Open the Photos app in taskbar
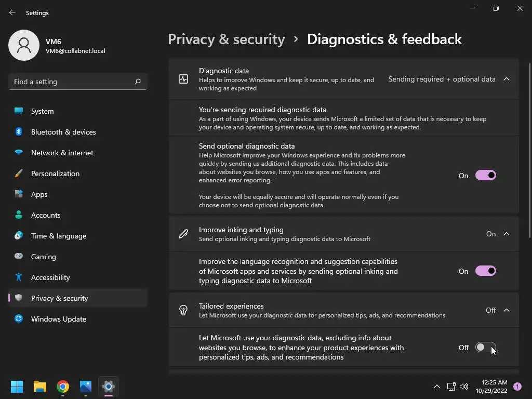532x399 pixels. pos(86,387)
